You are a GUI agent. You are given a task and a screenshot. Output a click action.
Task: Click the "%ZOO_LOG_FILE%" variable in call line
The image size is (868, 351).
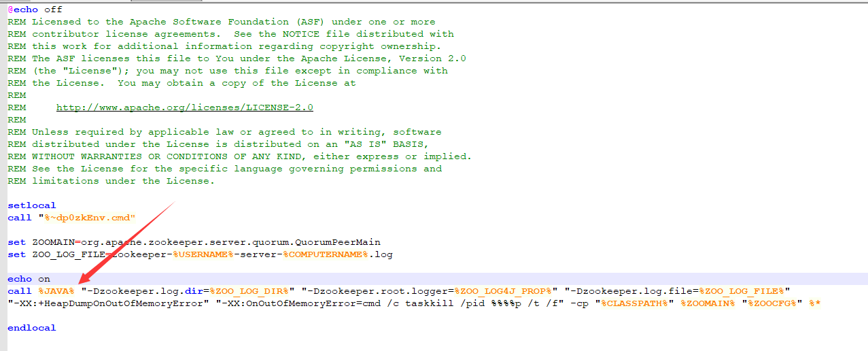click(742, 291)
